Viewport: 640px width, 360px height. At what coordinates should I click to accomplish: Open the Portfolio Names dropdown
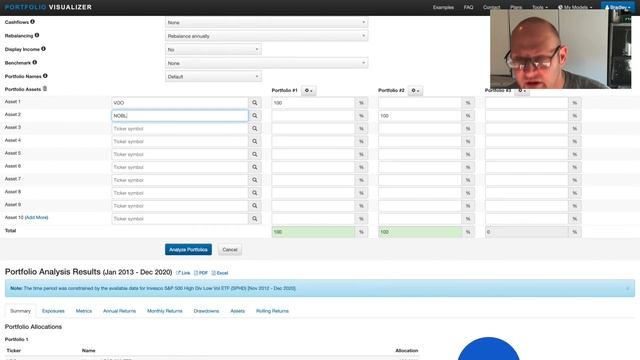click(x=213, y=77)
